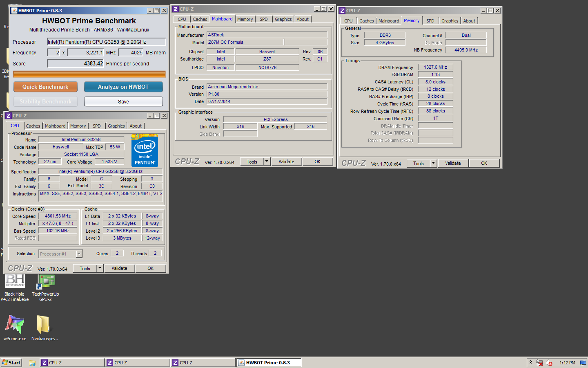
Task: Click the CPU-Z Memory window title icon
Action: point(342,11)
